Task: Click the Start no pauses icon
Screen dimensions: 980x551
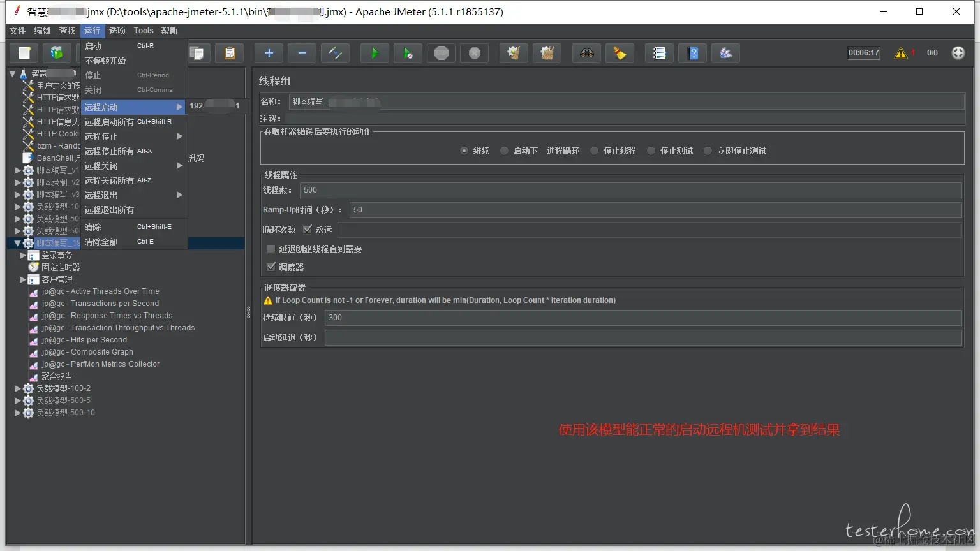Action: [x=408, y=53]
